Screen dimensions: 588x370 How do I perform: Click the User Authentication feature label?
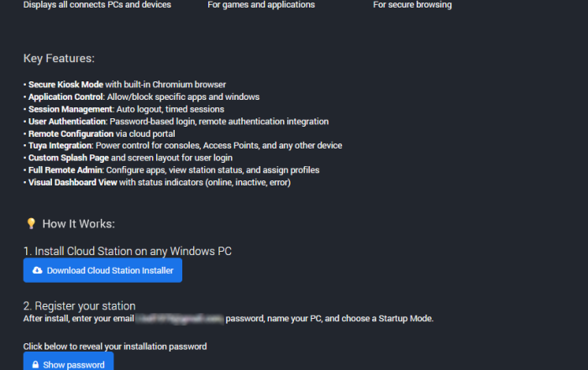(67, 122)
